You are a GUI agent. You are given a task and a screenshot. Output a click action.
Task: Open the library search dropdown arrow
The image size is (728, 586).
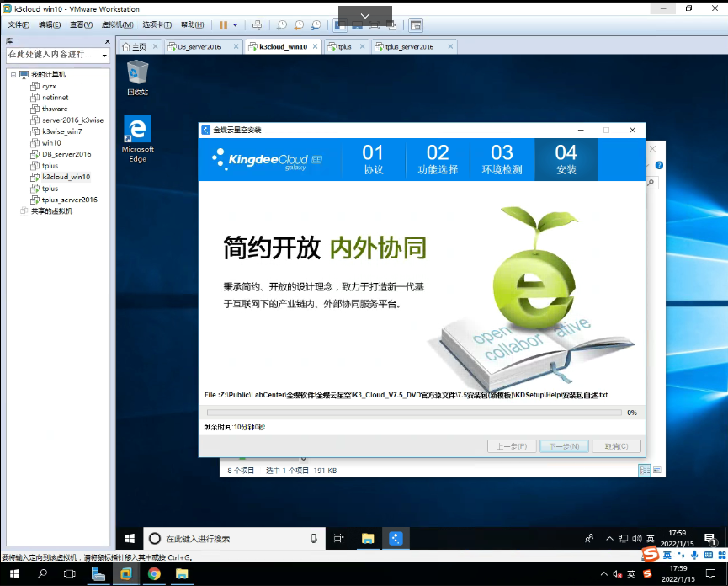tap(105, 56)
